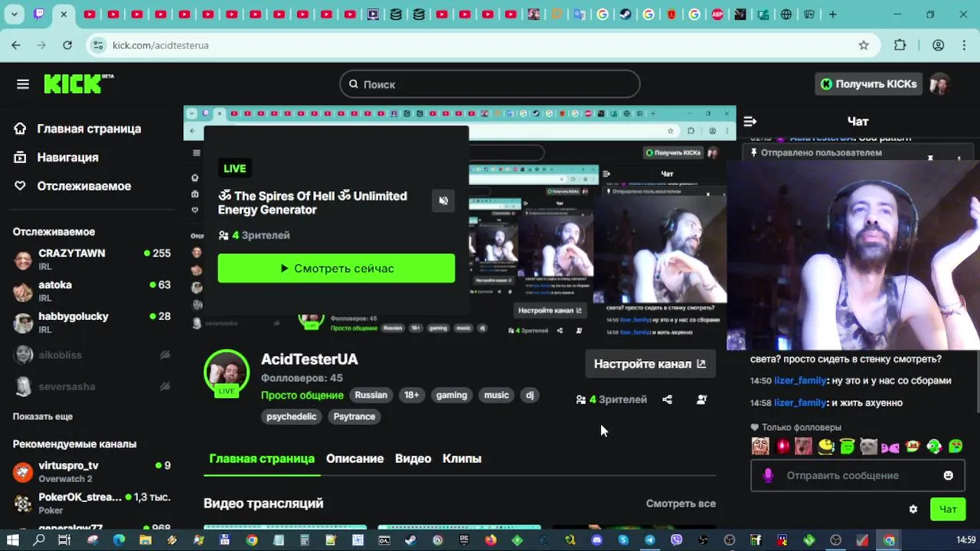Click the 18+ tag
The image size is (980, 551).
(x=412, y=395)
